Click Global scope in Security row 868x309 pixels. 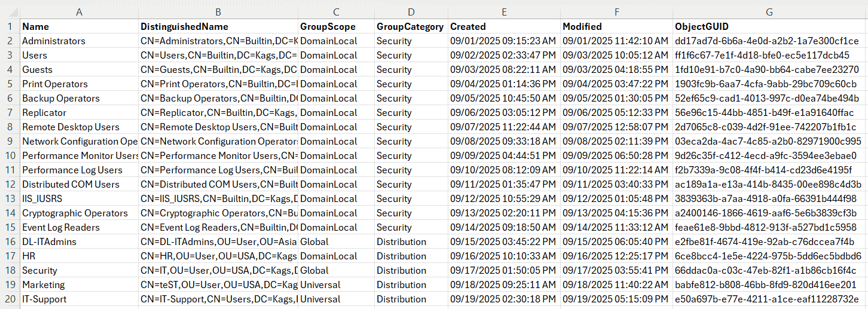click(x=336, y=270)
